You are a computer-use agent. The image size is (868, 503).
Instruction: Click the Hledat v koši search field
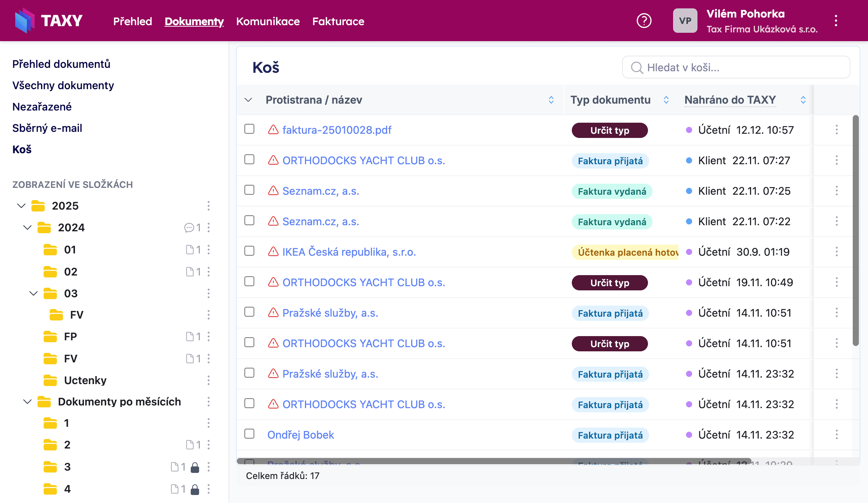coord(736,67)
